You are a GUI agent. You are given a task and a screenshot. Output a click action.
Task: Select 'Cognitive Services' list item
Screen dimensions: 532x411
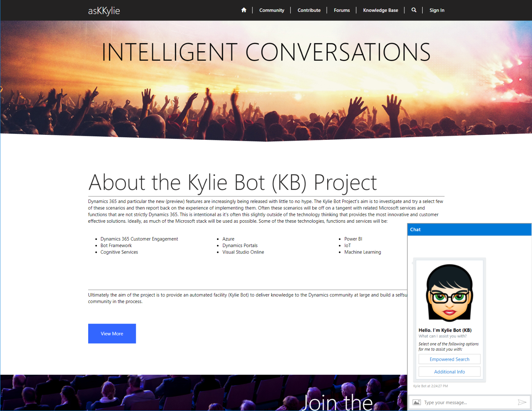(119, 252)
